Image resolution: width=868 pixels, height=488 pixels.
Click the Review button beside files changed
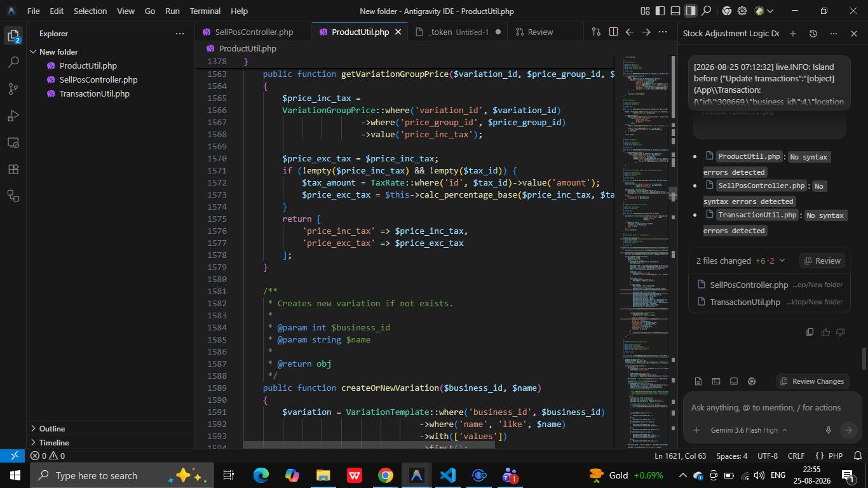coord(822,261)
